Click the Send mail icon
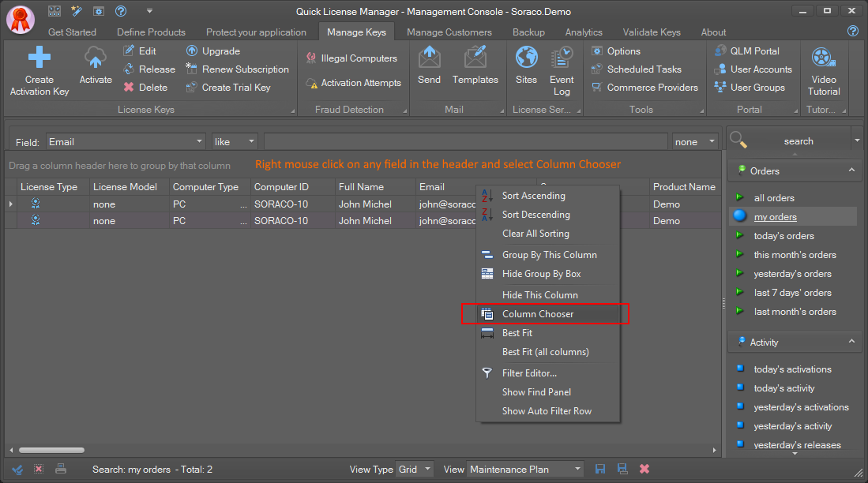 pos(429,58)
